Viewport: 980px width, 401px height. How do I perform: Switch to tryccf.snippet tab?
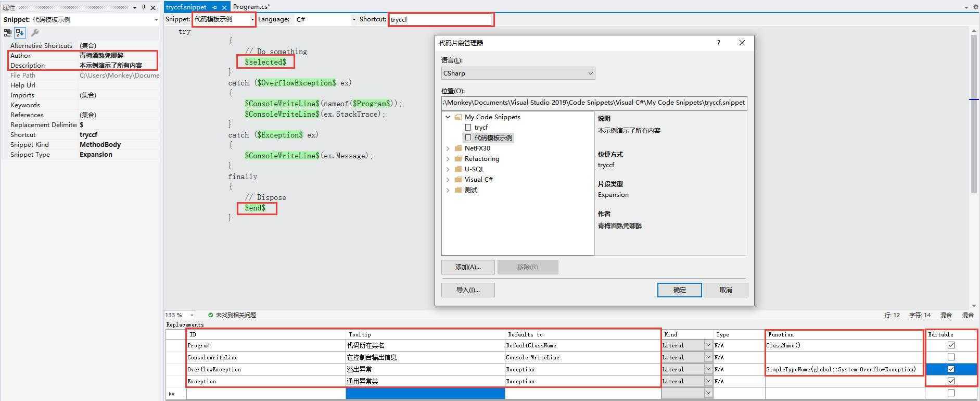pos(186,7)
